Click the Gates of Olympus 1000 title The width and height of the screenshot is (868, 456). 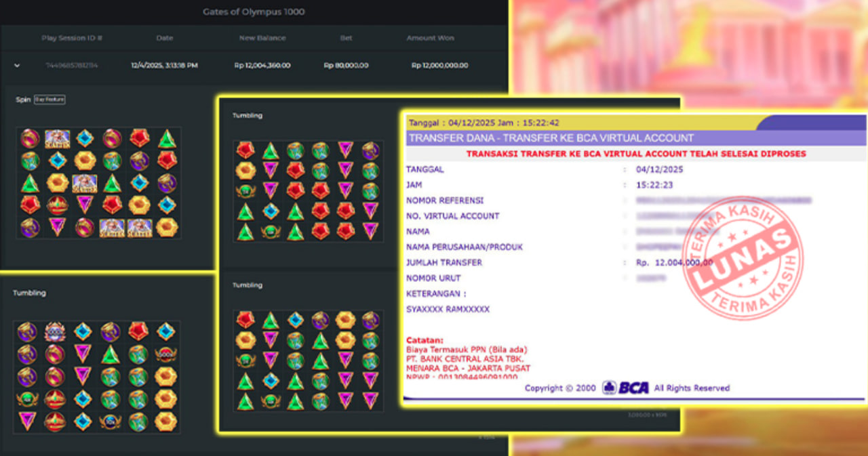tap(254, 12)
